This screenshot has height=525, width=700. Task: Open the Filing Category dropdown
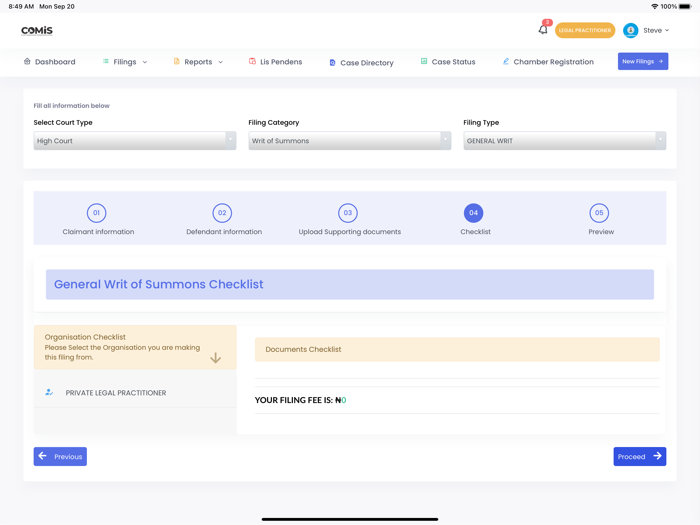(350, 141)
